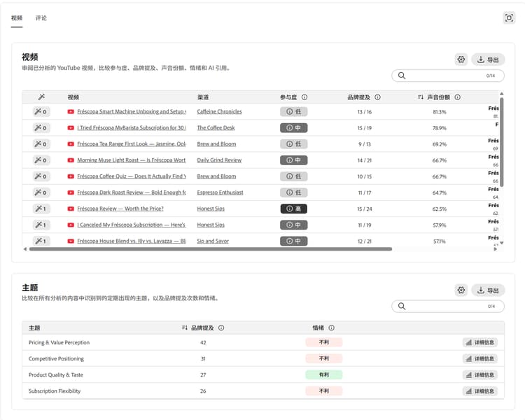The height and width of the screenshot is (420, 525).
Task: Click info icon next to 品牌提及 video header
Action: pos(377,97)
